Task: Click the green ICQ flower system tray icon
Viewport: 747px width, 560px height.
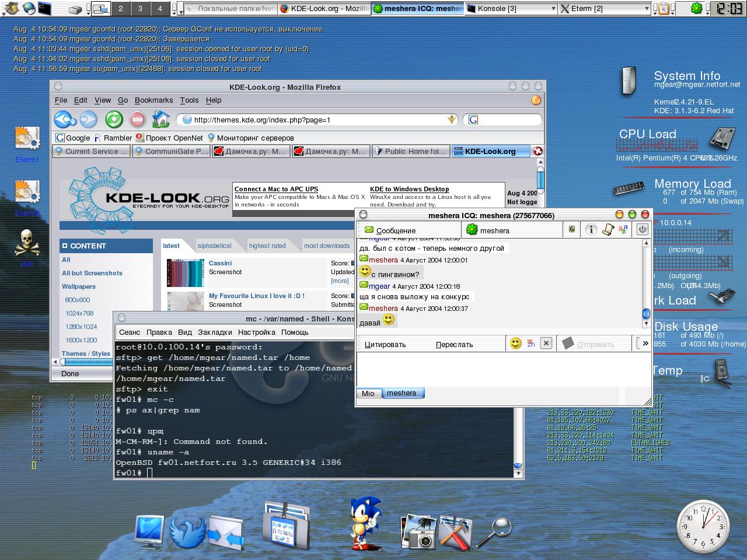Action: (696, 8)
